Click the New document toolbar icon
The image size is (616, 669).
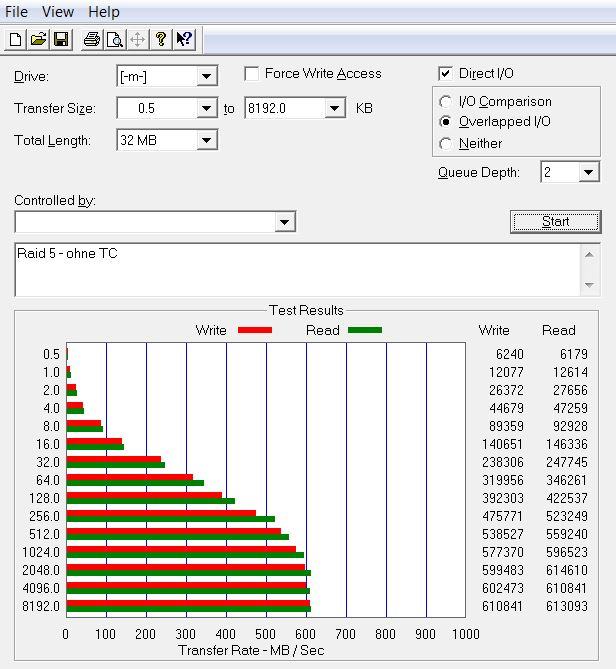[x=16, y=40]
